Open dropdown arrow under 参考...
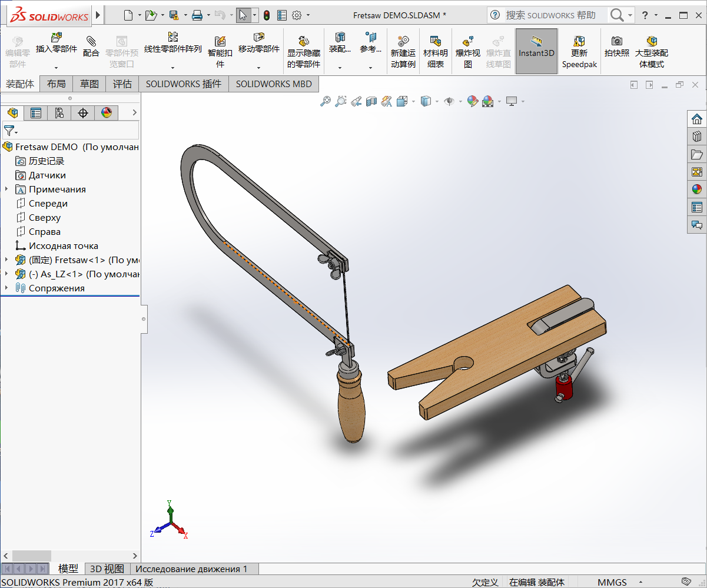 (x=371, y=68)
